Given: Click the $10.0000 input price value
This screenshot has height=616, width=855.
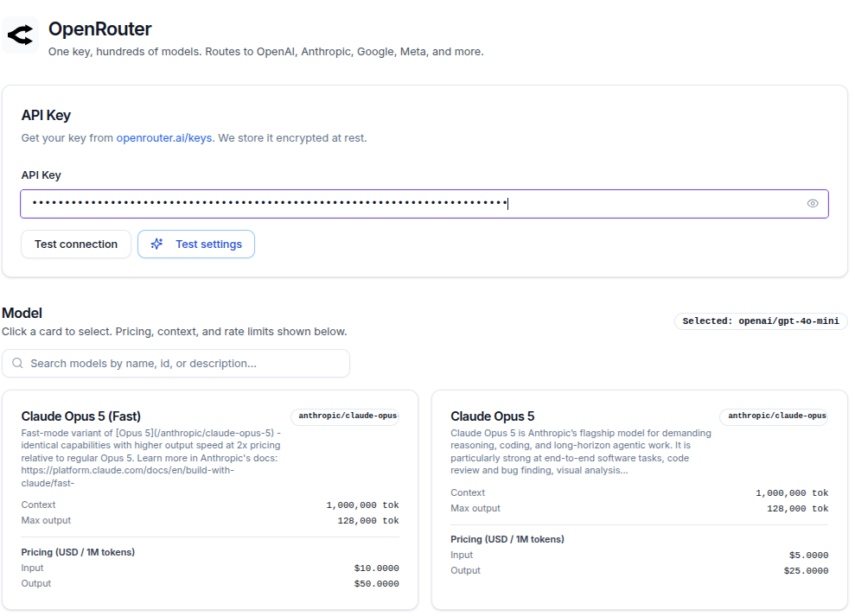Looking at the screenshot, I should coord(376,568).
